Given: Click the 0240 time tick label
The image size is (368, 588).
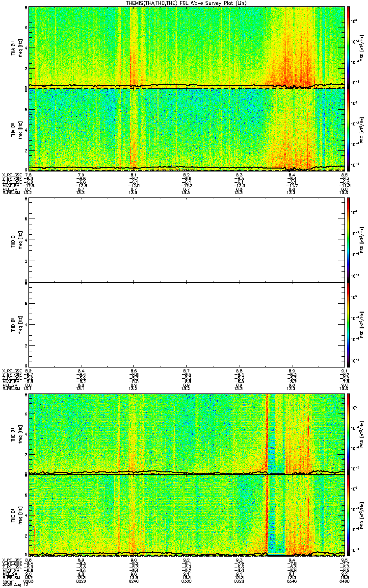Looking at the screenshot, I should [x=134, y=581].
